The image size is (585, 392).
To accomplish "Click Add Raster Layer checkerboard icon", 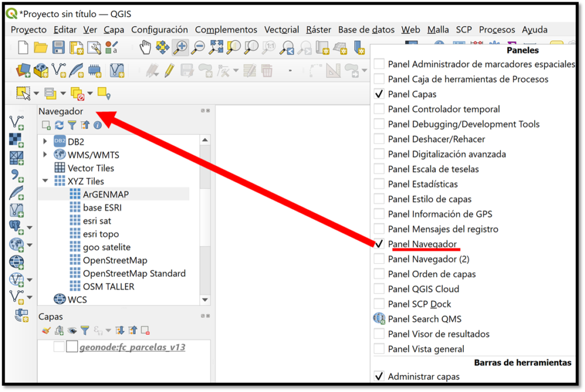I will point(17,141).
